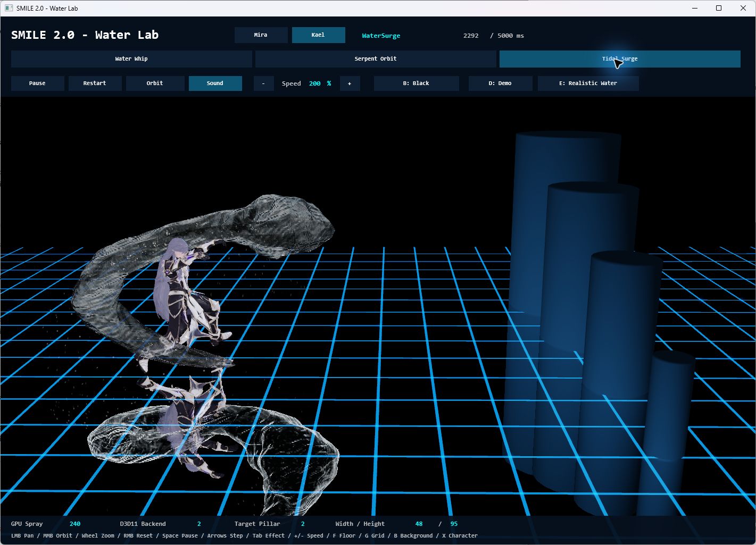Viewport: 756px width, 545px height.
Task: Switch to the Serpent Orbit effect tab
Action: (x=376, y=59)
